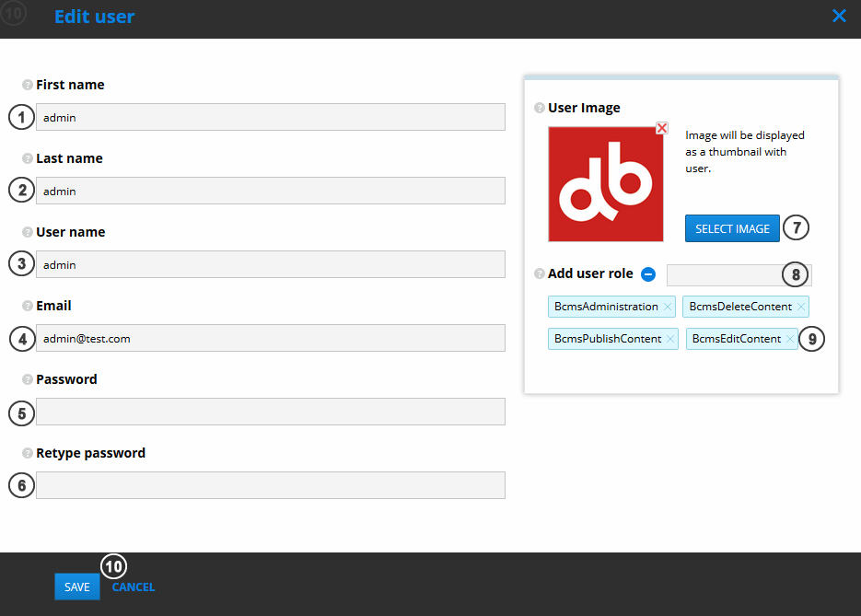Remove the BcmsEditContent role tag
This screenshot has height=616, width=861.
[790, 339]
